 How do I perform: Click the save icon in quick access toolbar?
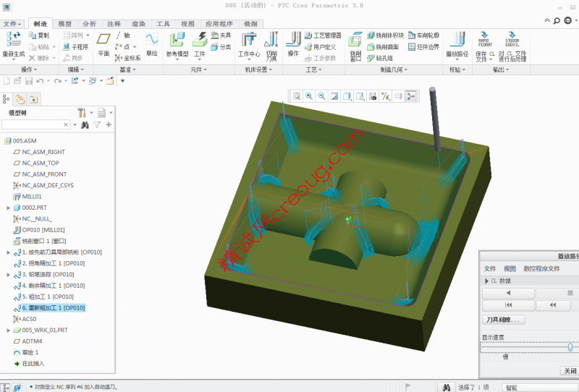(29, 81)
